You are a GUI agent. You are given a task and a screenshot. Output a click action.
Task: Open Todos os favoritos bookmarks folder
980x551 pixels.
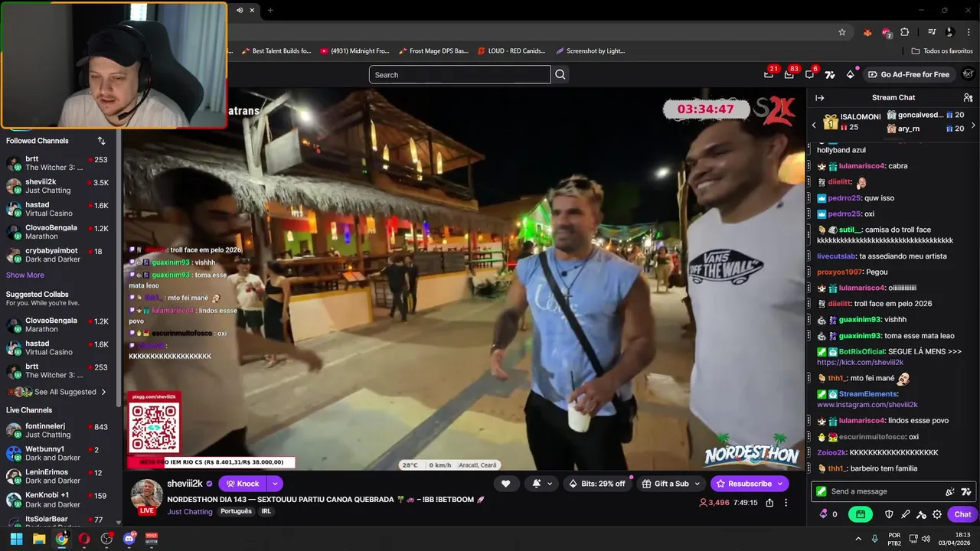pyautogui.click(x=942, y=51)
